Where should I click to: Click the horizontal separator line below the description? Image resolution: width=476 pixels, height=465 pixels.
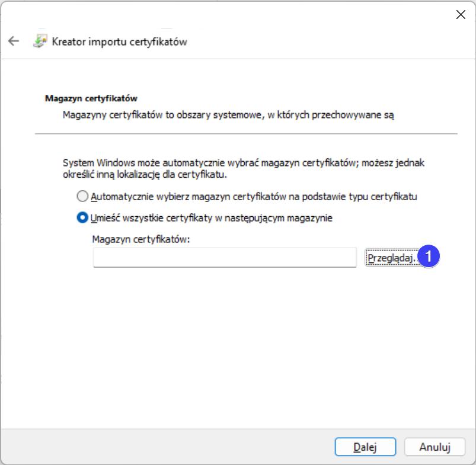(246, 134)
